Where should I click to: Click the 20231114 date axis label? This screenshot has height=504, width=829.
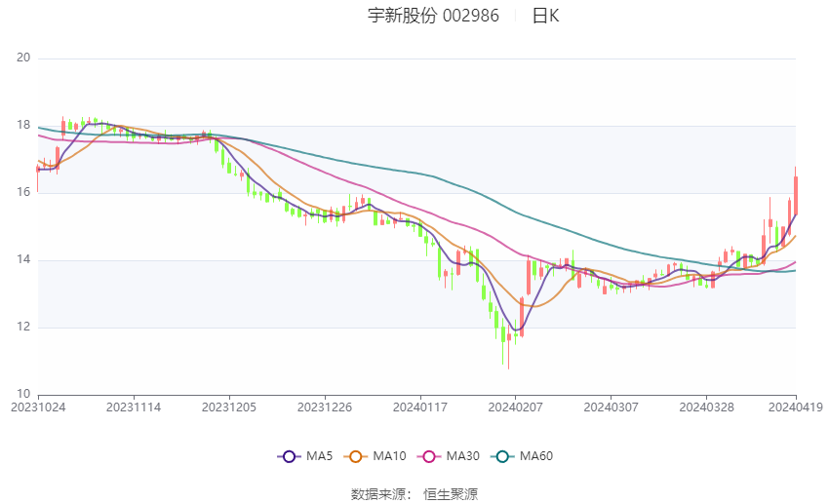(134, 407)
